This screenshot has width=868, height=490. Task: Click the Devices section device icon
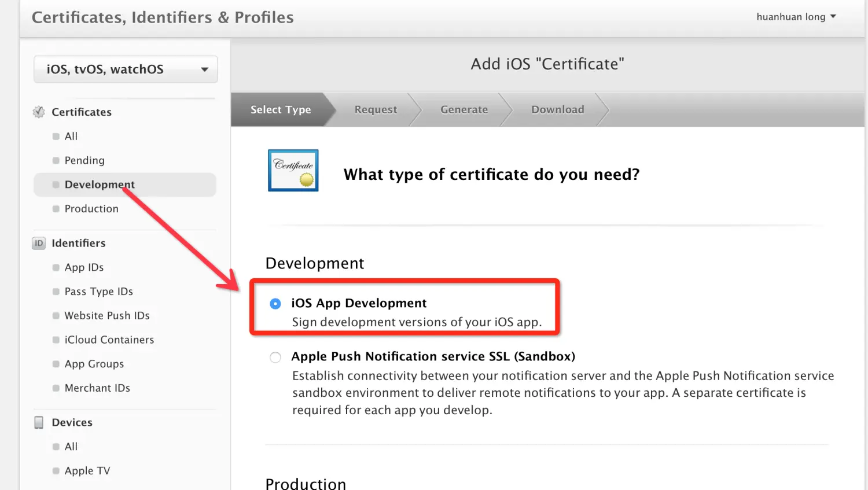(x=39, y=423)
